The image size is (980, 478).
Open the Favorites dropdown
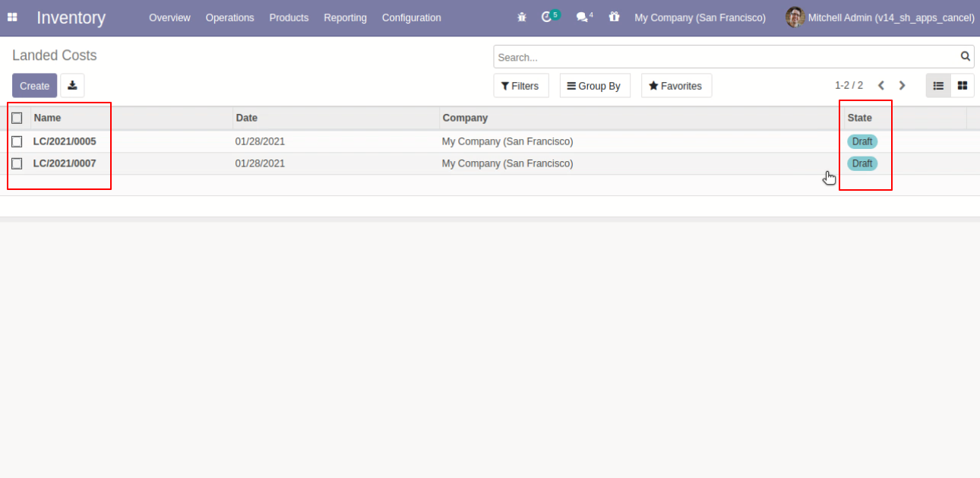pyautogui.click(x=676, y=86)
